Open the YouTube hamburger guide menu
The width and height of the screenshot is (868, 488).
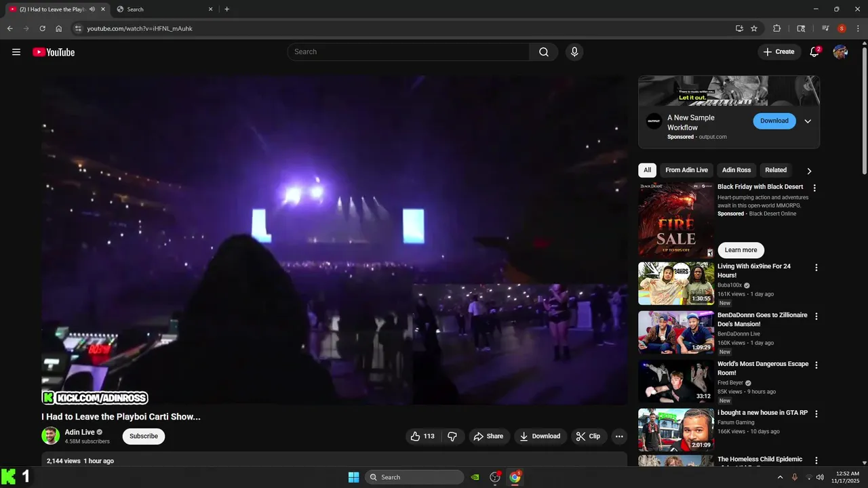pos(16,52)
